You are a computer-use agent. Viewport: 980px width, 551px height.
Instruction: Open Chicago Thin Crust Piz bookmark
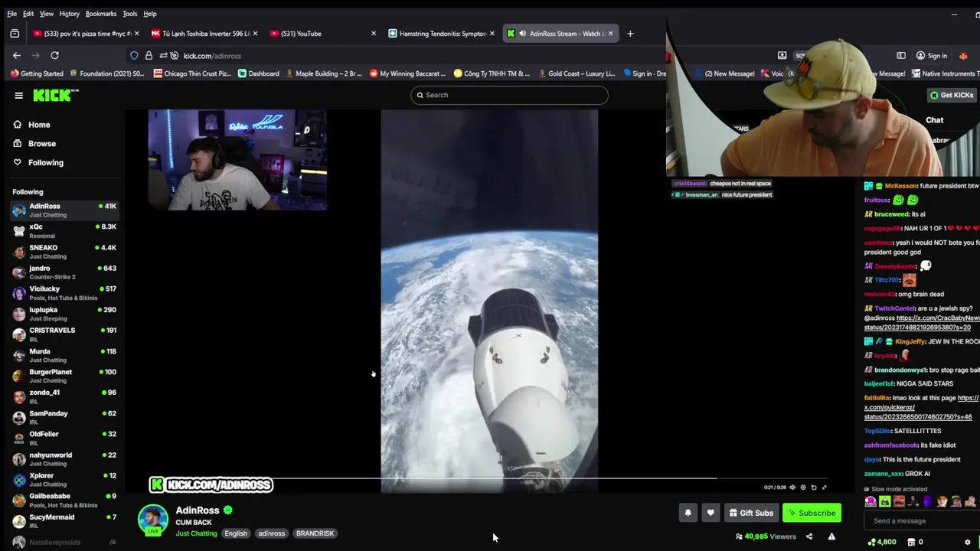[x=192, y=73]
